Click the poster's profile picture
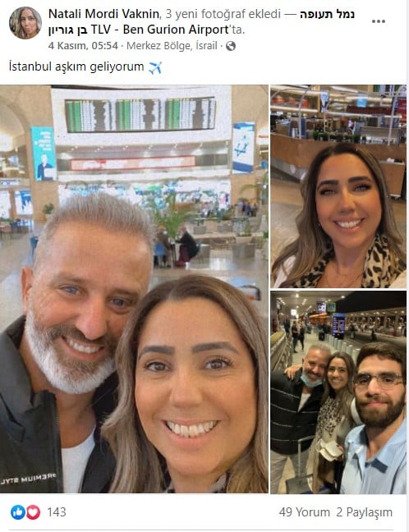 pos(25,22)
